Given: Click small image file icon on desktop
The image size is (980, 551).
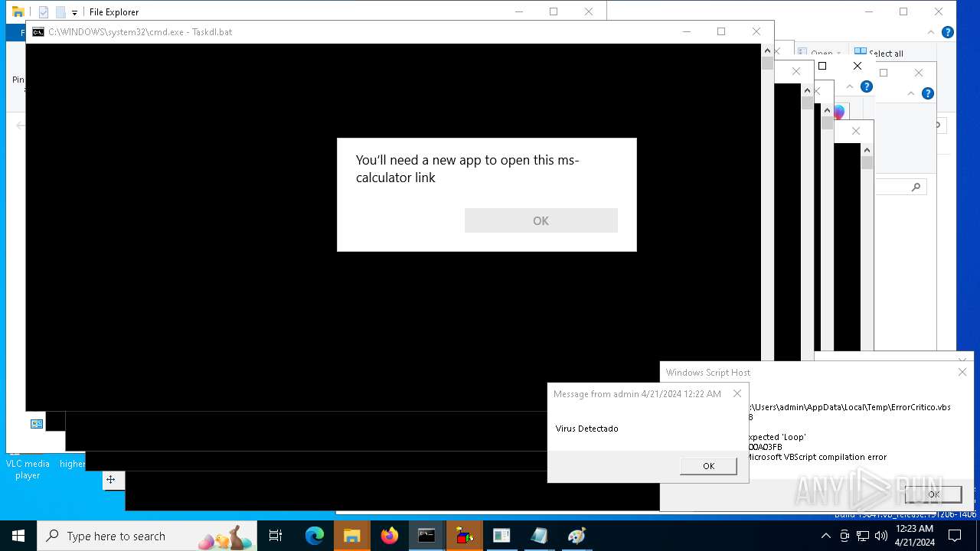Looking at the screenshot, I should click(37, 423).
